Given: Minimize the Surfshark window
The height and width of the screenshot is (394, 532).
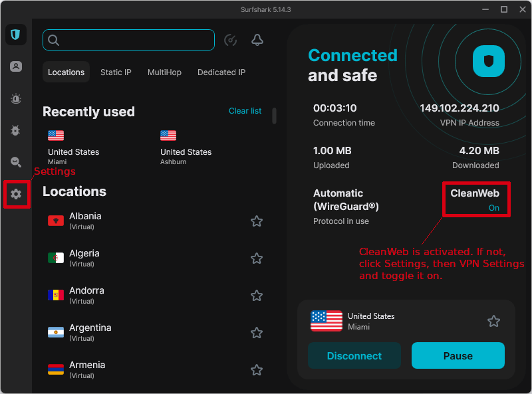Looking at the screenshot, I should (485, 9).
